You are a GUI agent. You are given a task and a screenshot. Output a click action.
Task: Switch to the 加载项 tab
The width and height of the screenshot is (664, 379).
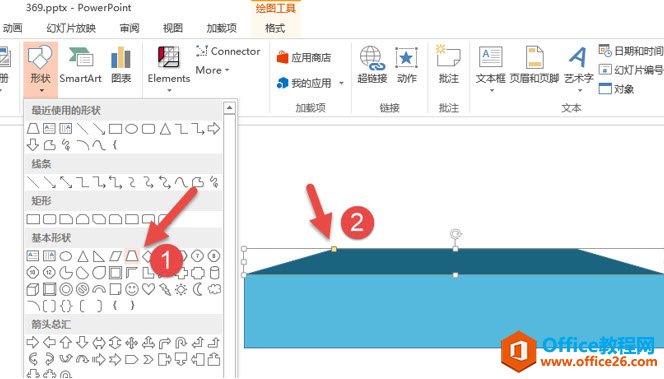pos(221,28)
